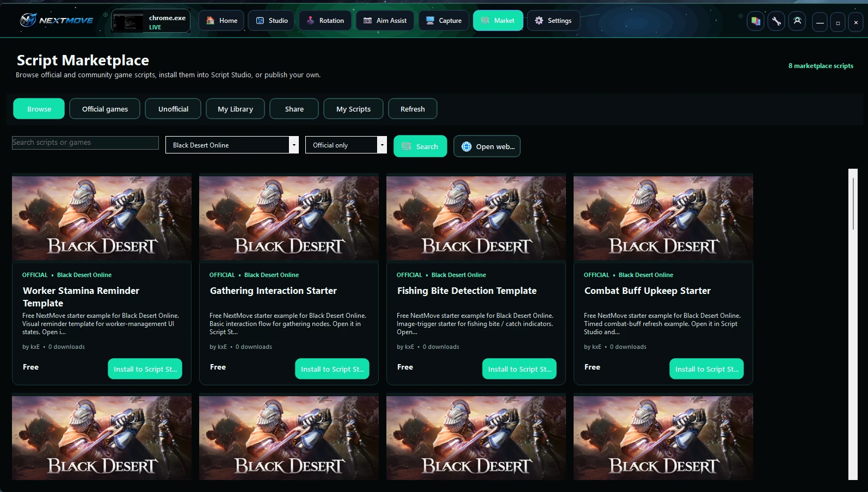Select the Market tab
This screenshot has height=492, width=868.
click(x=498, y=21)
